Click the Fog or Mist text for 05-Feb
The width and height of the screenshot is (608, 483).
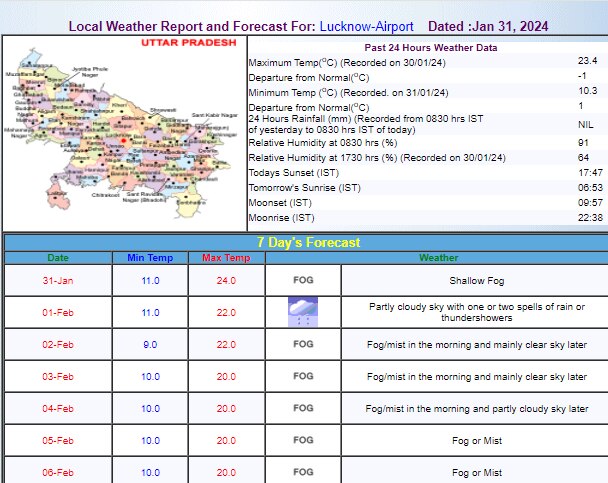click(477, 441)
